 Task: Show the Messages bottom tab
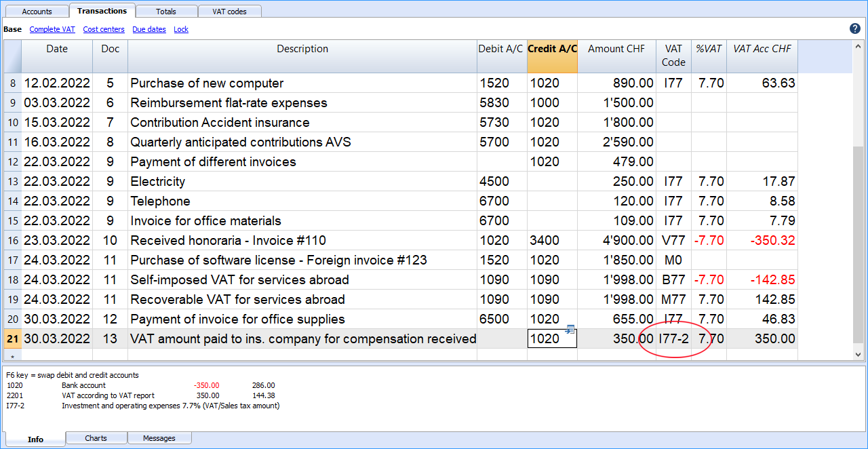159,438
